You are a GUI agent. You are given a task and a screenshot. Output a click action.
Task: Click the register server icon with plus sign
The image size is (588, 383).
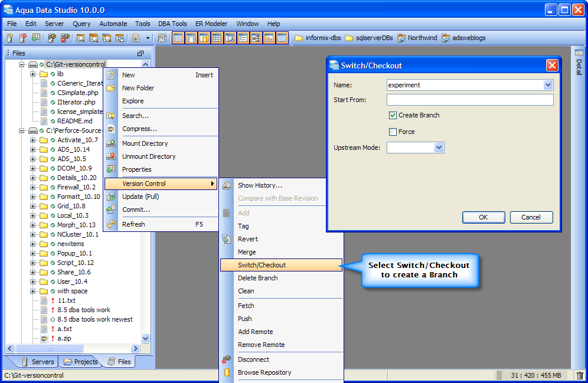(x=10, y=38)
